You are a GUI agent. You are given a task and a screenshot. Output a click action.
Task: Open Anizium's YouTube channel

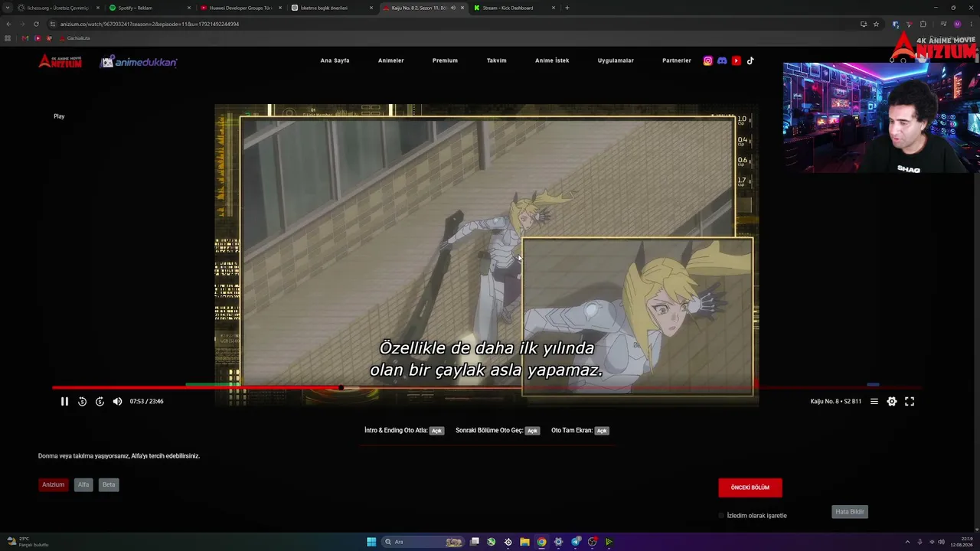click(737, 60)
